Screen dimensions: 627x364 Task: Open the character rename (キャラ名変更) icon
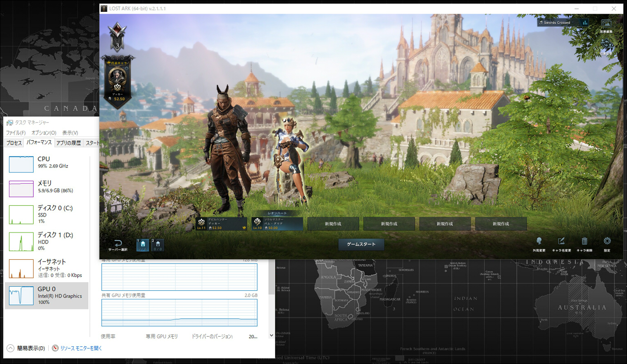(561, 241)
